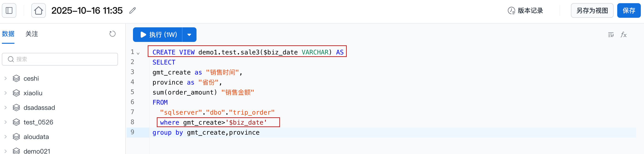This screenshot has height=154, width=644.
Task: Expand the ceshi tree node
Action: [5, 79]
